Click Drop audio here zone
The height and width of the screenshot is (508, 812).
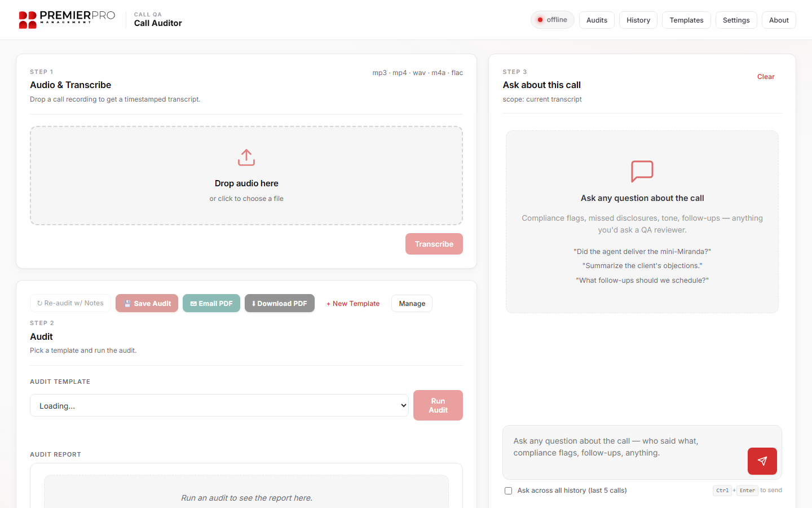point(246,176)
